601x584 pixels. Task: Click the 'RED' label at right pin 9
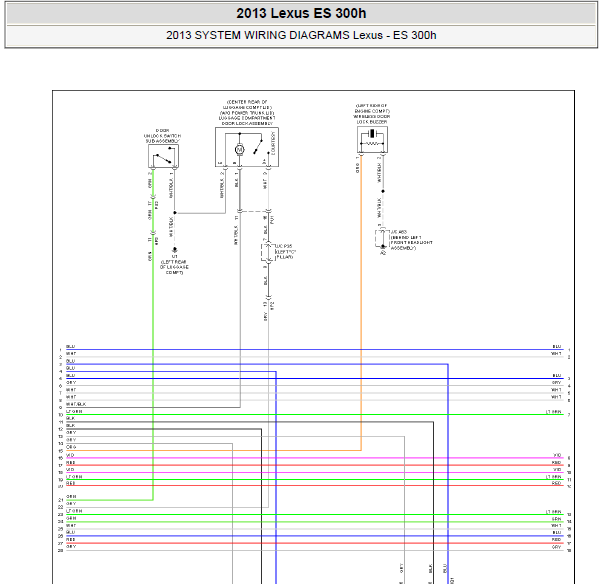(x=557, y=463)
